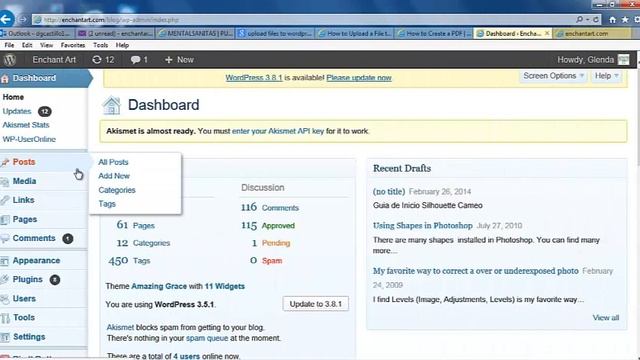Close the Dashboard browser tab
Screen dimensions: 640x360
(547, 33)
